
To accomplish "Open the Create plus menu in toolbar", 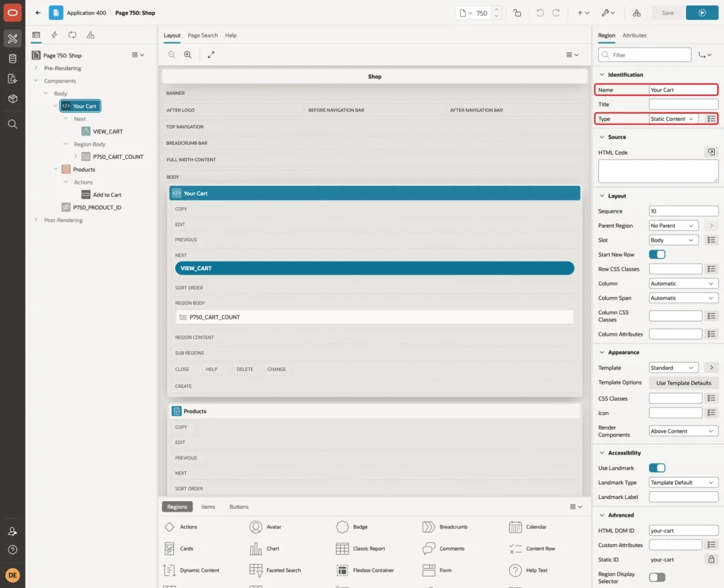I will coord(583,13).
